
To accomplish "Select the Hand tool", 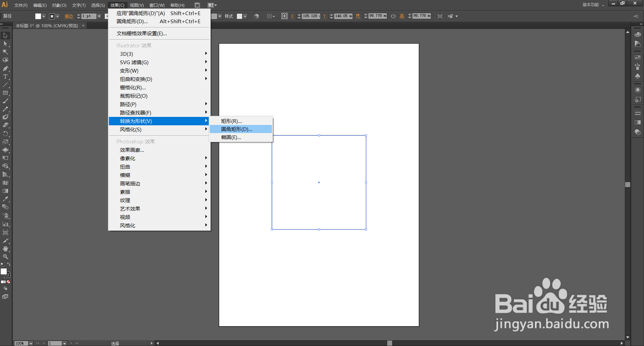I will [x=5, y=249].
